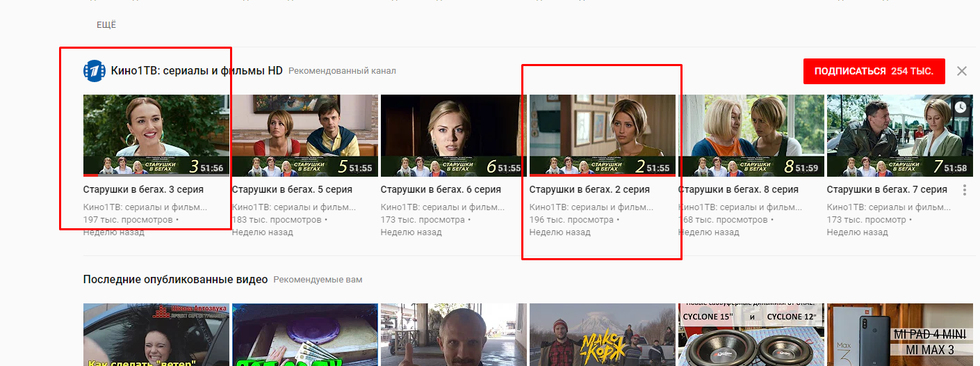The width and height of the screenshot is (980, 366).
Task: Open the МАКС КОРЖ video thumbnail
Action: pos(603,335)
